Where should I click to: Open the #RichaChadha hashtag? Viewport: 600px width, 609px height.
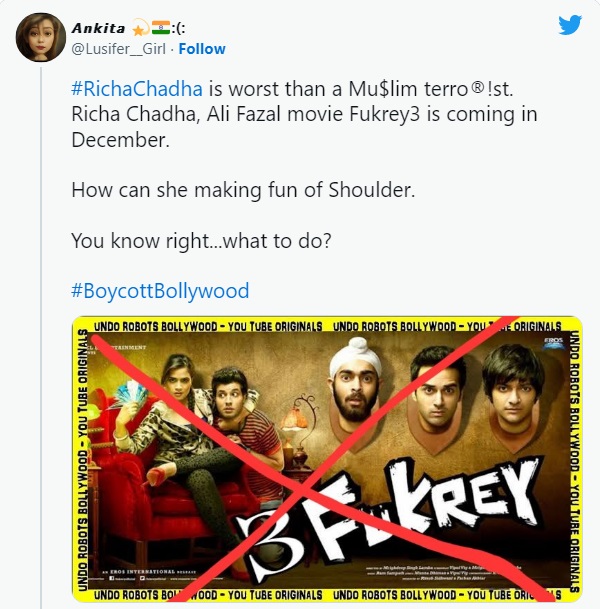point(137,89)
